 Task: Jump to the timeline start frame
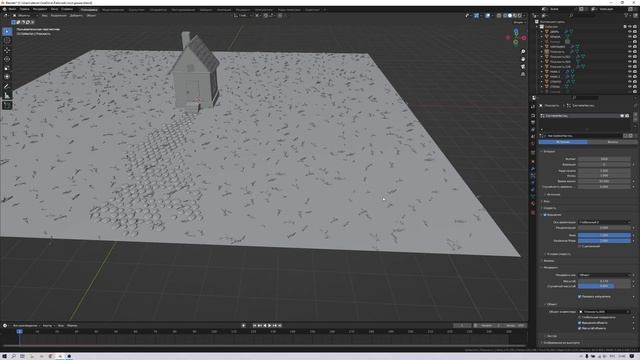click(255, 325)
